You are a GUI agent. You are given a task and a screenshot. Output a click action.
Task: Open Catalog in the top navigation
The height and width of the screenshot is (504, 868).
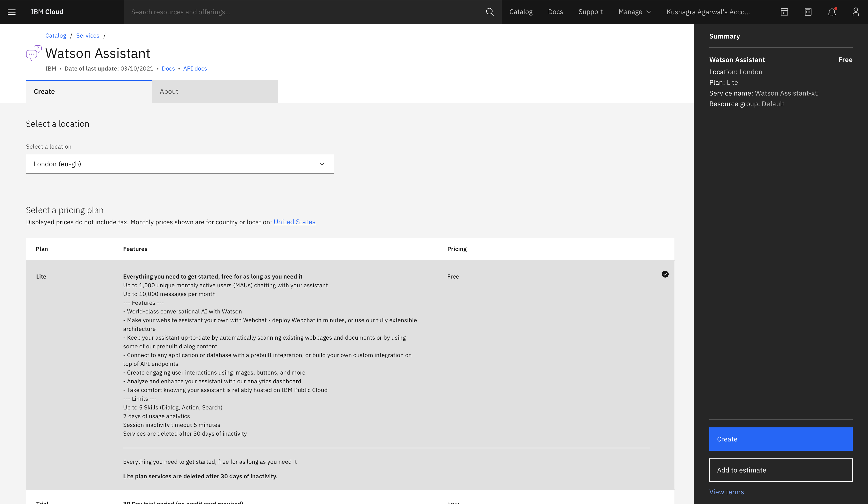[521, 12]
